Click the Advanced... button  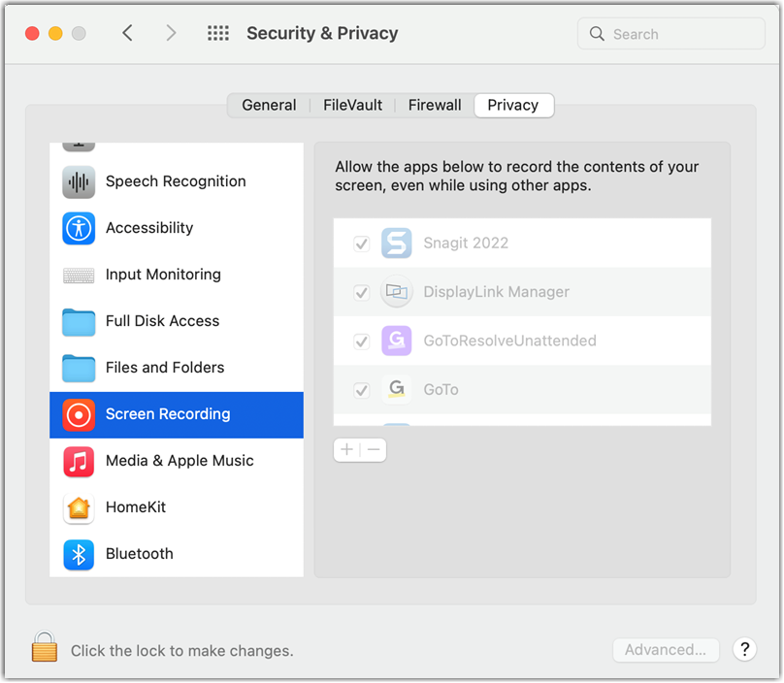(x=666, y=650)
